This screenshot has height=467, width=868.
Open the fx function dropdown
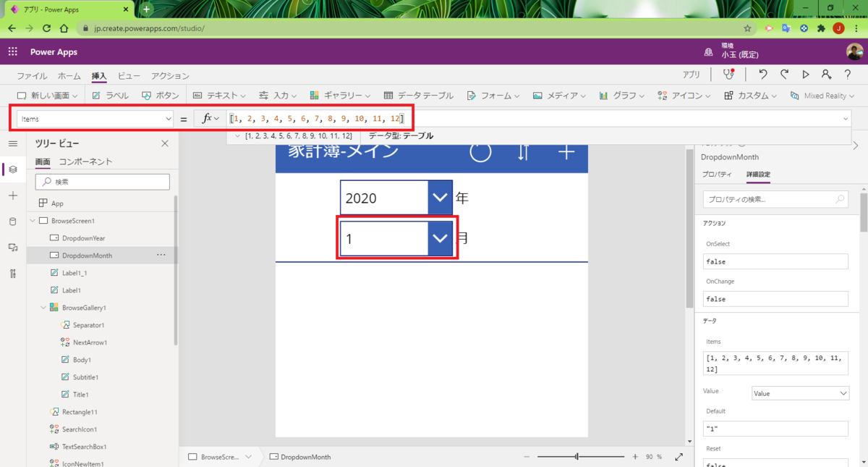(210, 119)
